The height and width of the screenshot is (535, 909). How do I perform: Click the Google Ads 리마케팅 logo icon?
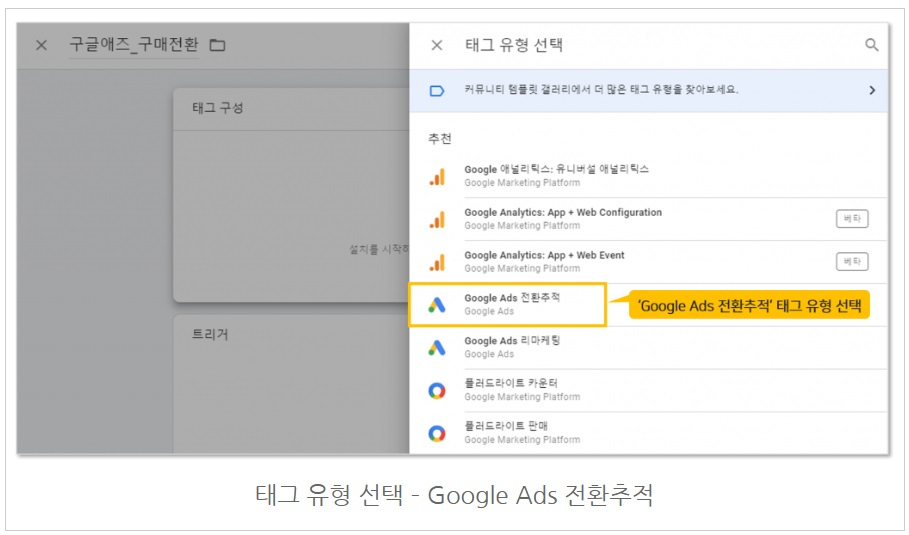437,348
